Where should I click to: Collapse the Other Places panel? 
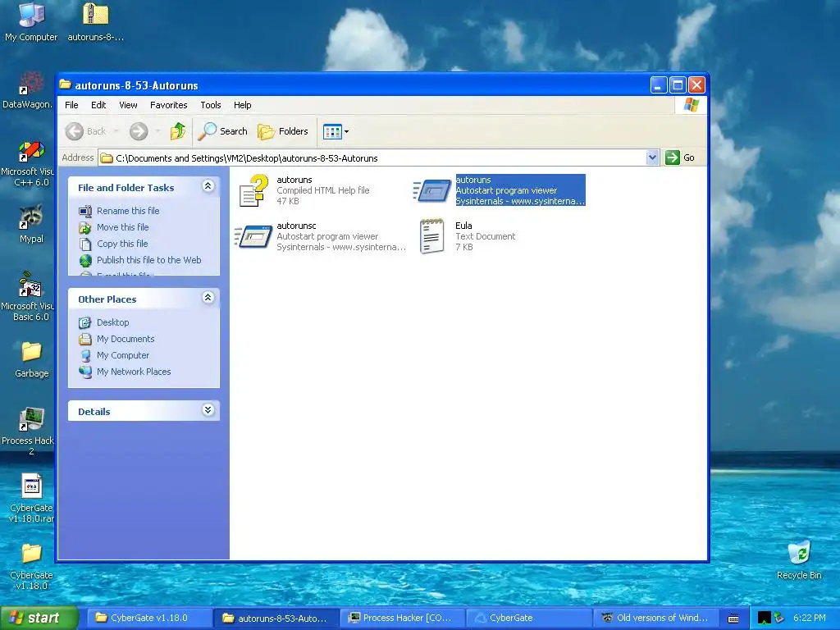pyautogui.click(x=208, y=297)
